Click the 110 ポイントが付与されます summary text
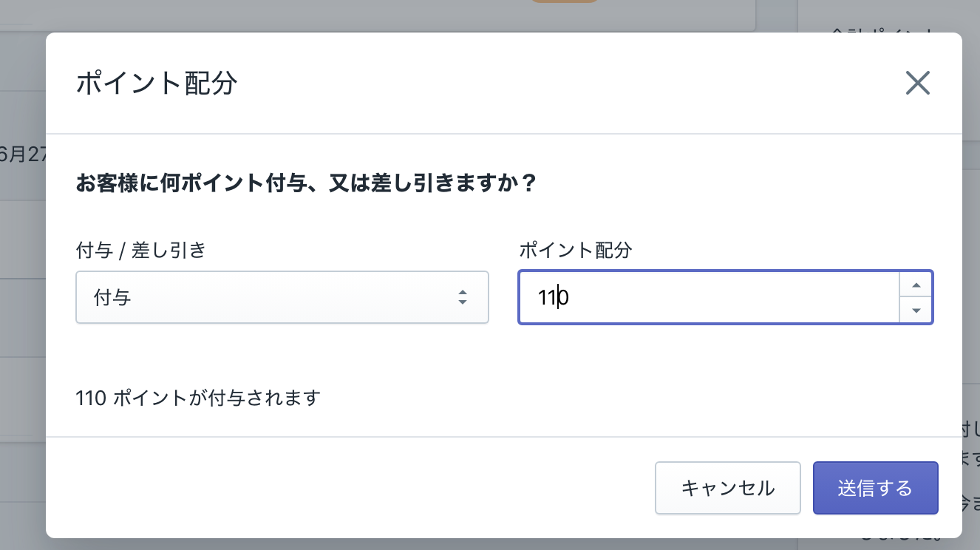This screenshot has width=980, height=550. pos(198,398)
